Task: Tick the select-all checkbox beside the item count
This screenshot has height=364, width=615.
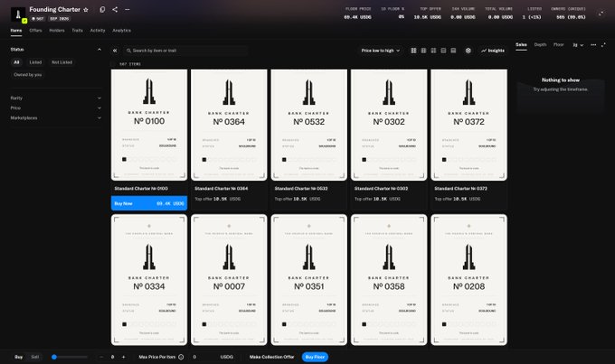Action: click(114, 64)
